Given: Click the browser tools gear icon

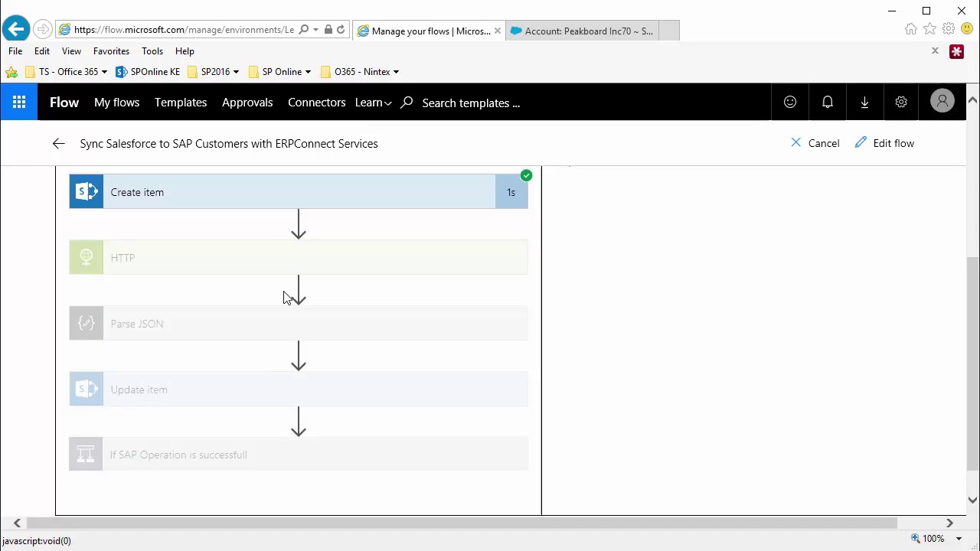Looking at the screenshot, I should (x=949, y=29).
